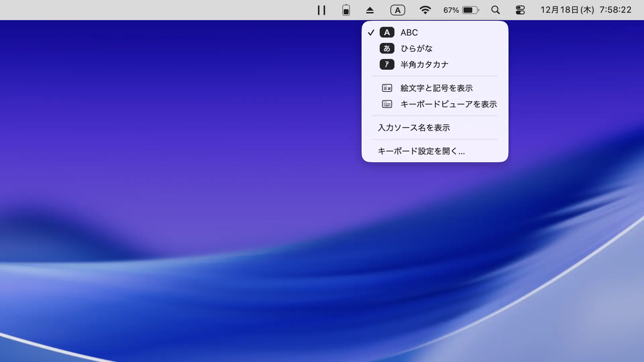Open the battery-shaped status menu icon
This screenshot has height=362, width=644.
(x=346, y=10)
